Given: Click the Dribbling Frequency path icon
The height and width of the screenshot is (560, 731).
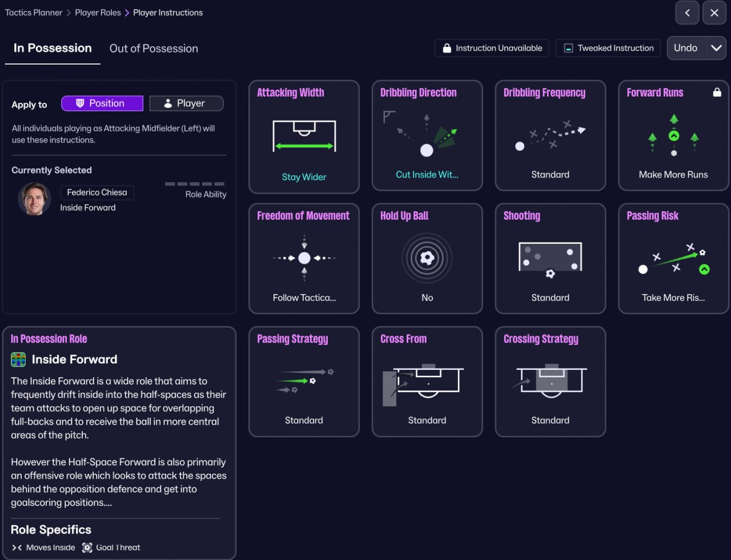Looking at the screenshot, I should click(550, 136).
